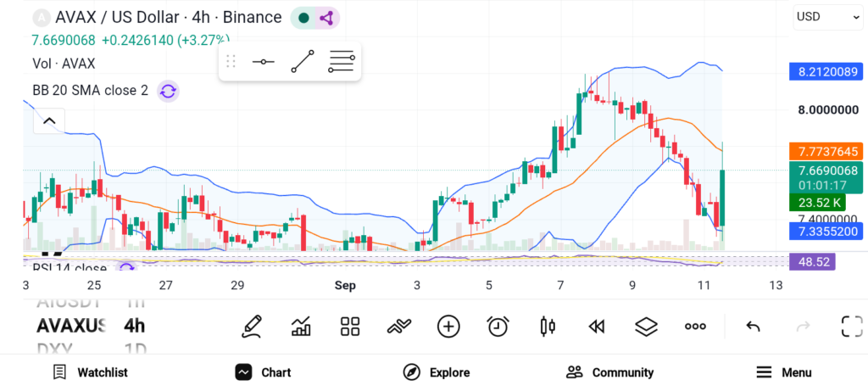This screenshot has height=391, width=868.
Task: Click the 48.52 RSI value label
Action: point(812,262)
